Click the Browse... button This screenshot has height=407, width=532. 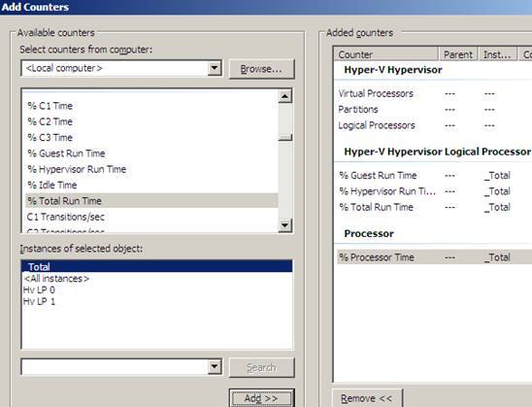261,69
